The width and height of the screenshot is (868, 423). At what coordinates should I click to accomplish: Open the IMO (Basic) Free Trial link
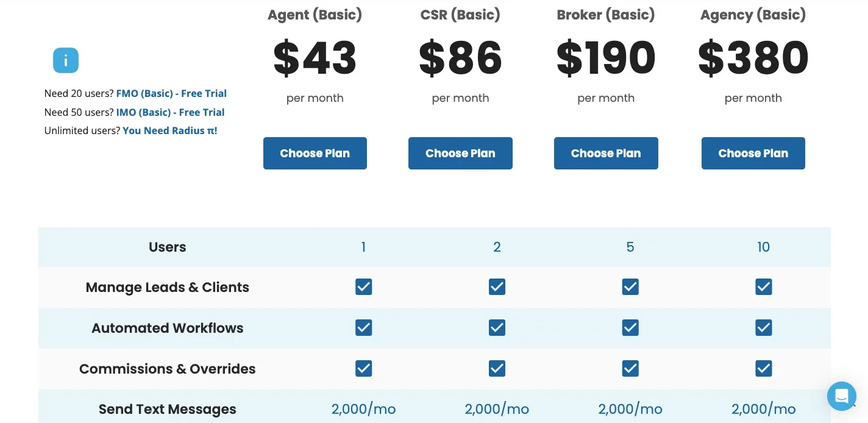pos(170,113)
